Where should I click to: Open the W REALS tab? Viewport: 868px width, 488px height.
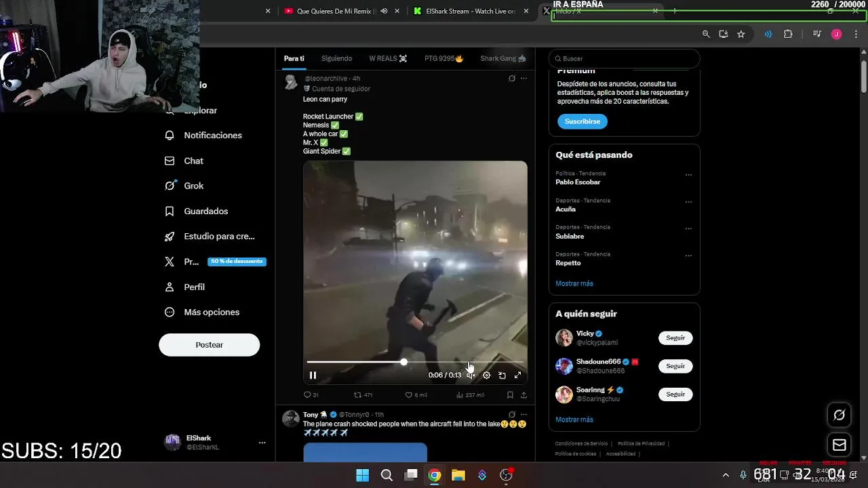[388, 58]
